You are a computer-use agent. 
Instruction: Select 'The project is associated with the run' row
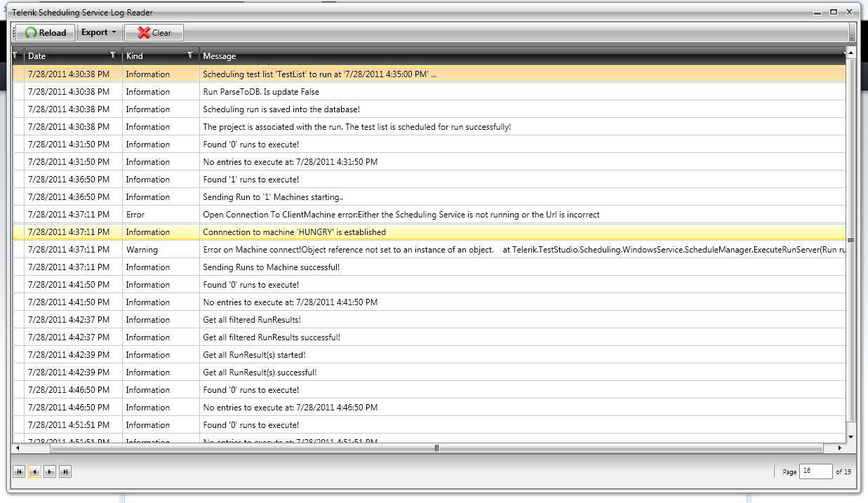[x=428, y=126]
